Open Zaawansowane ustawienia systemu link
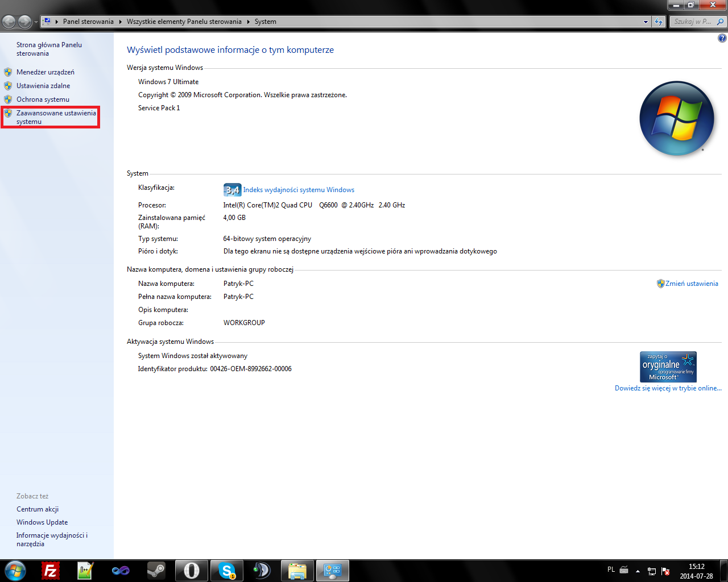This screenshot has width=728, height=582. pos(56,117)
